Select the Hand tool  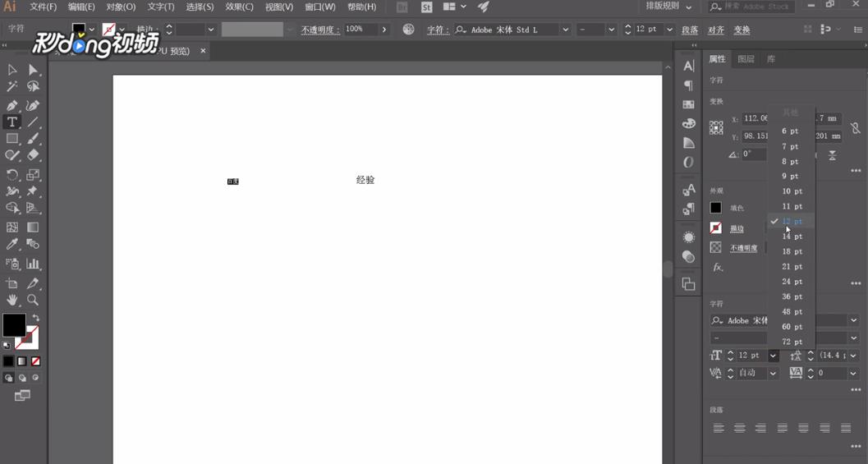[x=12, y=300]
